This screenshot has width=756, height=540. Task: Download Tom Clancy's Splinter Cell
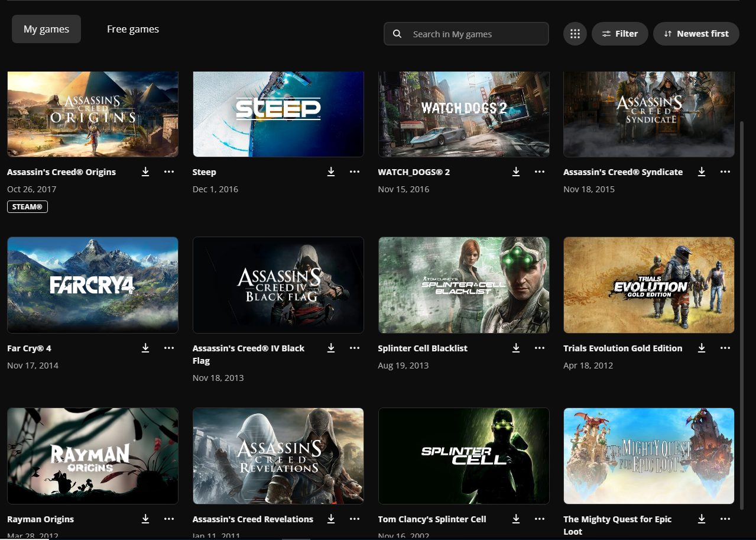516,519
